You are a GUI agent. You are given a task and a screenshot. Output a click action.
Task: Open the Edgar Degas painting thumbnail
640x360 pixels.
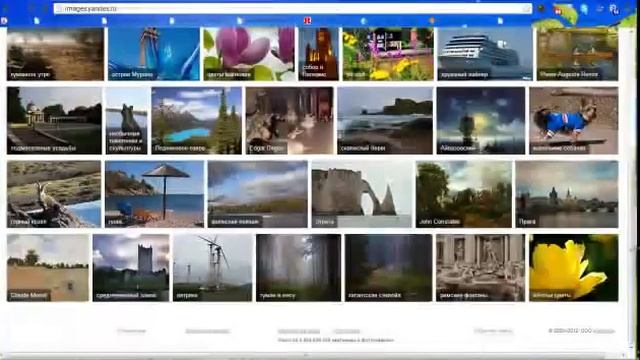click(289, 120)
